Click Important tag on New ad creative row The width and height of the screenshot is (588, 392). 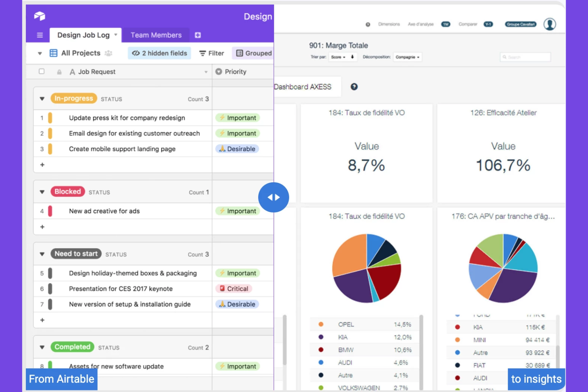pos(238,211)
